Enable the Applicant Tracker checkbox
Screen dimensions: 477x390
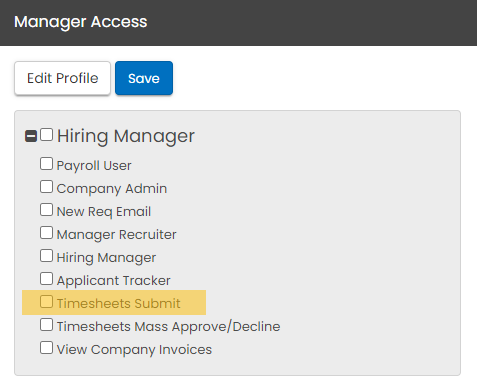[46, 279]
